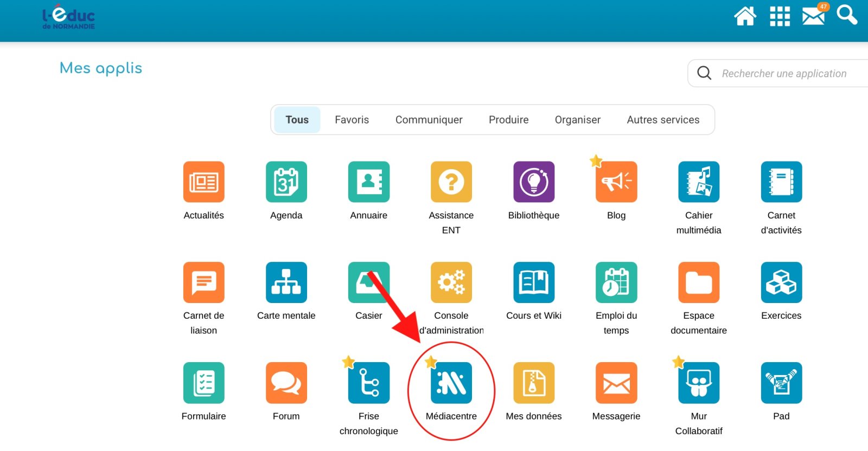Open mail inbox with 47 notifications
Image resolution: width=868 pixels, height=451 pixels.
(x=813, y=16)
